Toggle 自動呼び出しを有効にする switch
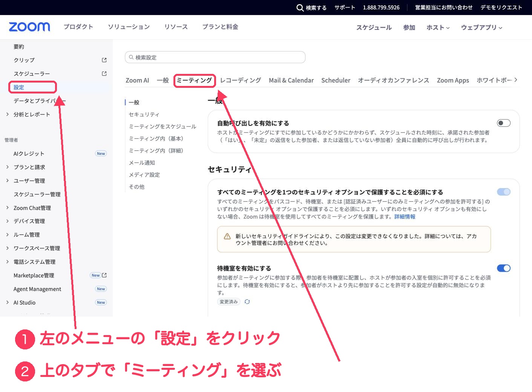The image size is (532, 392). click(x=504, y=123)
